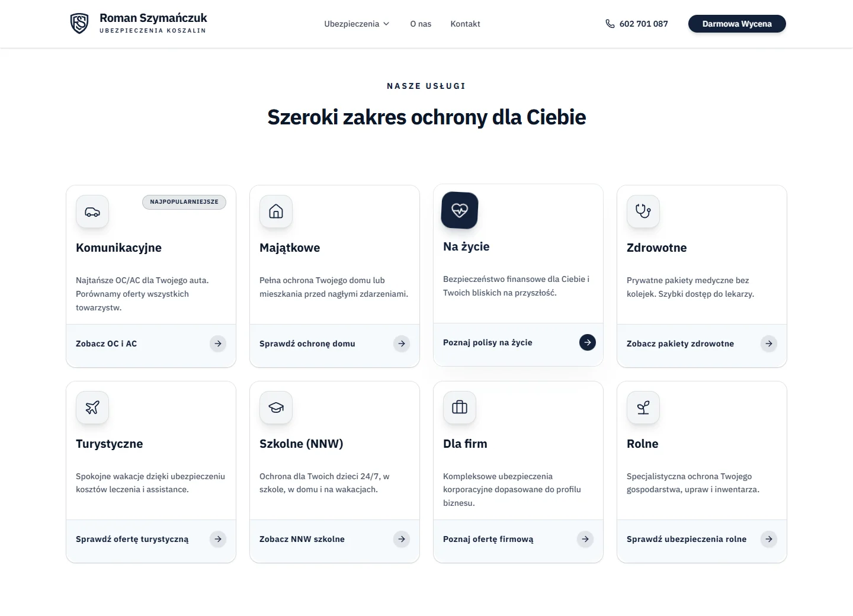Click the NAJPOPULARNIEJSZE badge
The image size is (853, 616).
pyautogui.click(x=184, y=202)
